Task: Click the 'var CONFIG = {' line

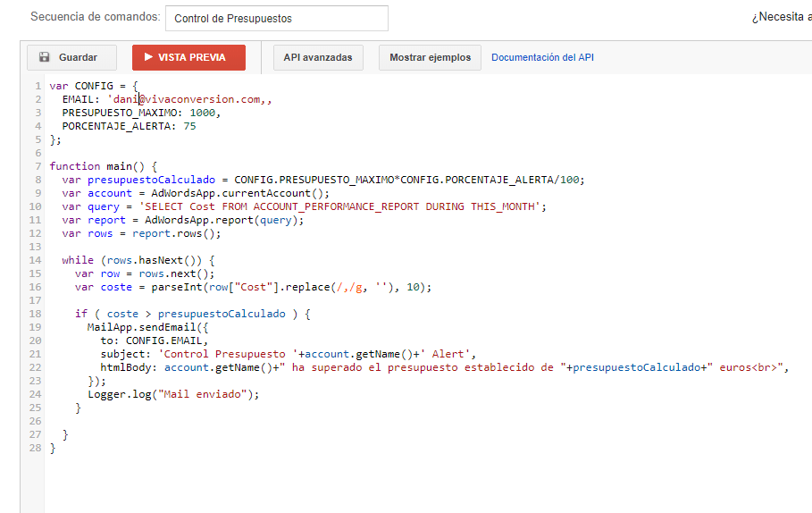Action: point(94,86)
